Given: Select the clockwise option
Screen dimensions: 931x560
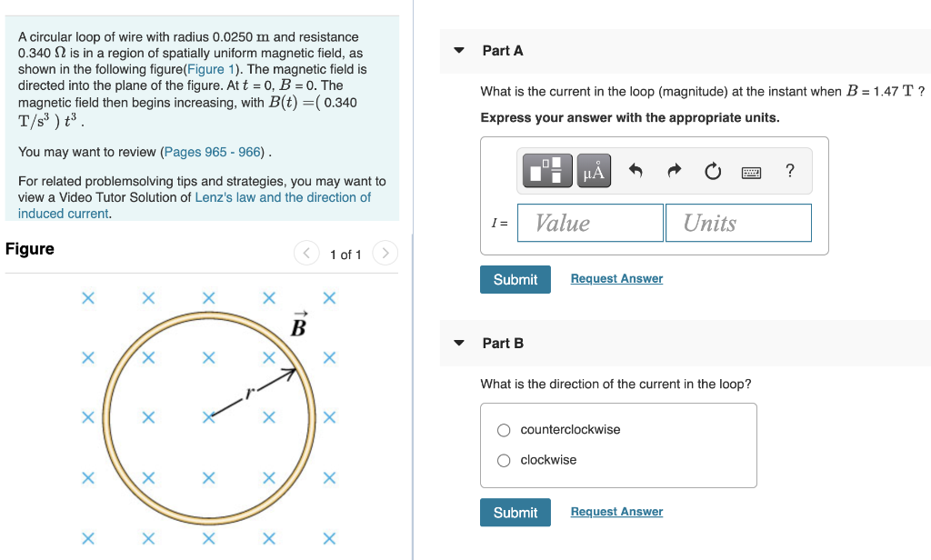Looking at the screenshot, I should [x=504, y=460].
